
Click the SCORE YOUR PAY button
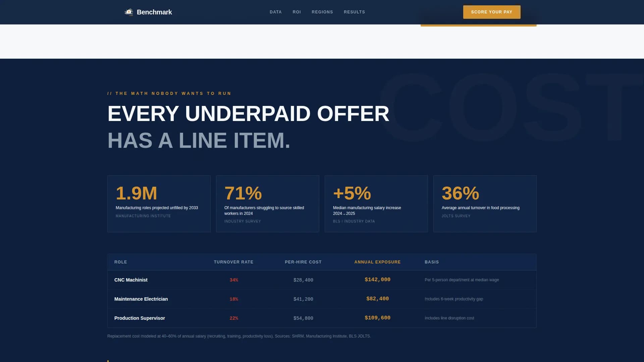(x=492, y=12)
